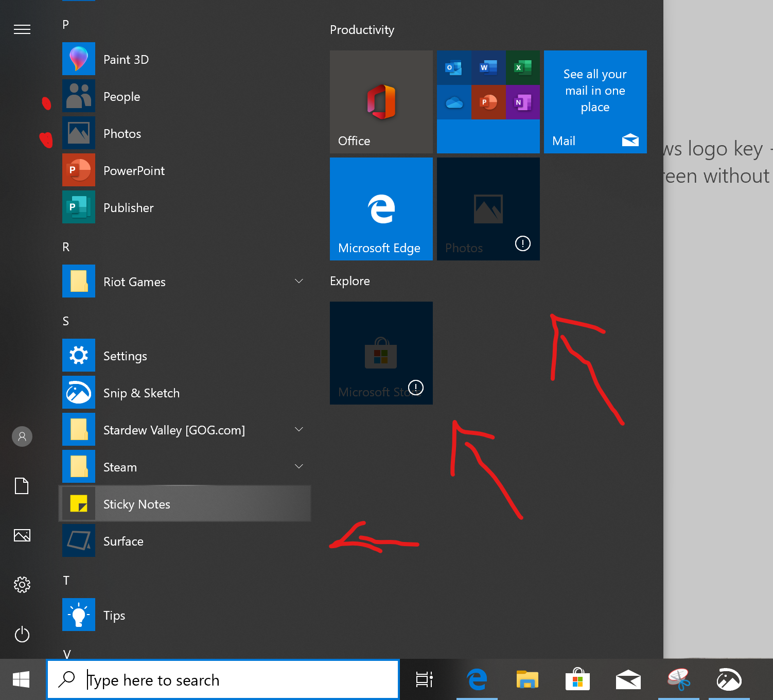Viewport: 773px width, 700px height.
Task: Click the 'Paint 3D' label
Action: pyautogui.click(x=126, y=59)
